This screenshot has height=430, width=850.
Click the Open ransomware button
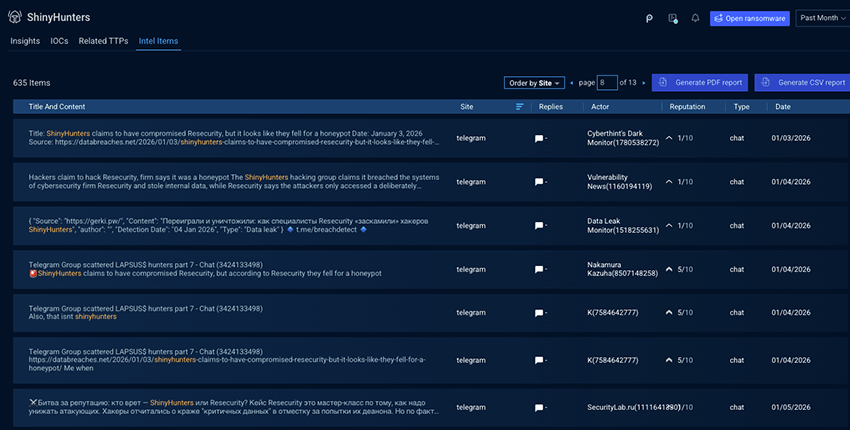(x=750, y=18)
